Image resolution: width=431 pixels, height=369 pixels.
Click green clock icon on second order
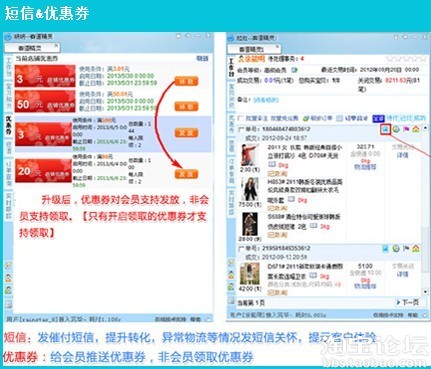pos(396,249)
